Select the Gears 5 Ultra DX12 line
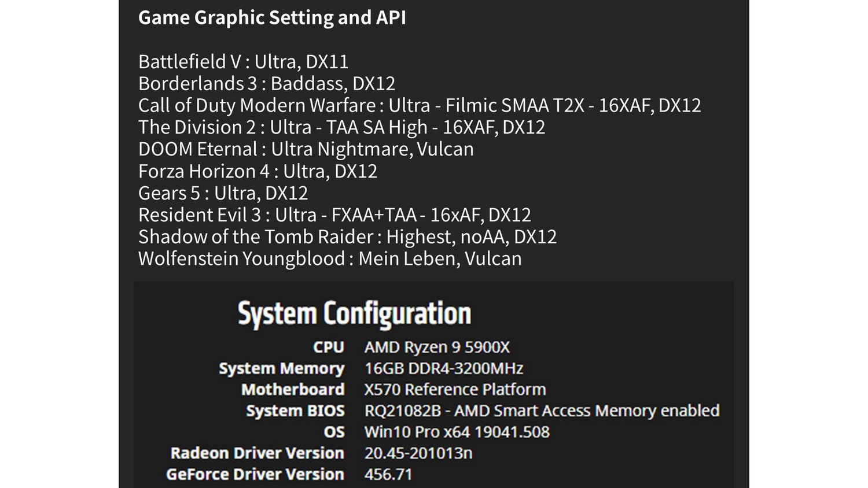Image resolution: width=868 pixels, height=488 pixels. (223, 193)
